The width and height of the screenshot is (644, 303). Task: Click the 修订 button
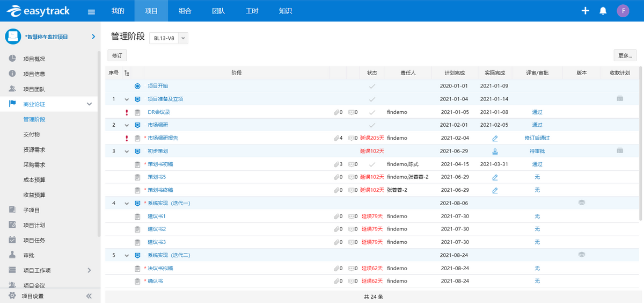[117, 55]
